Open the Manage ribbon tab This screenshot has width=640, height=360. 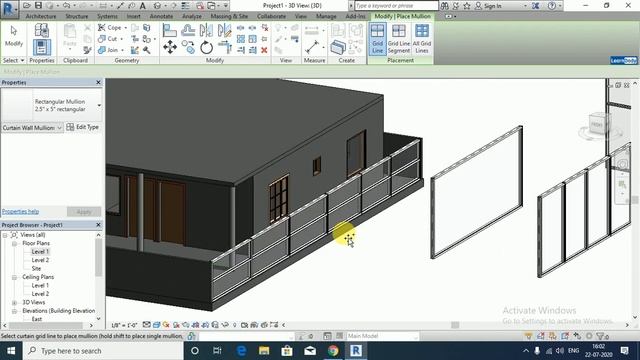326,16
